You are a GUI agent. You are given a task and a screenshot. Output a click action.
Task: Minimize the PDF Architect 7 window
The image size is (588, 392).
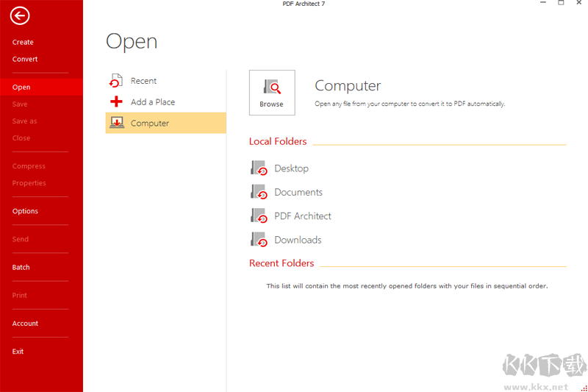tap(543, 3)
